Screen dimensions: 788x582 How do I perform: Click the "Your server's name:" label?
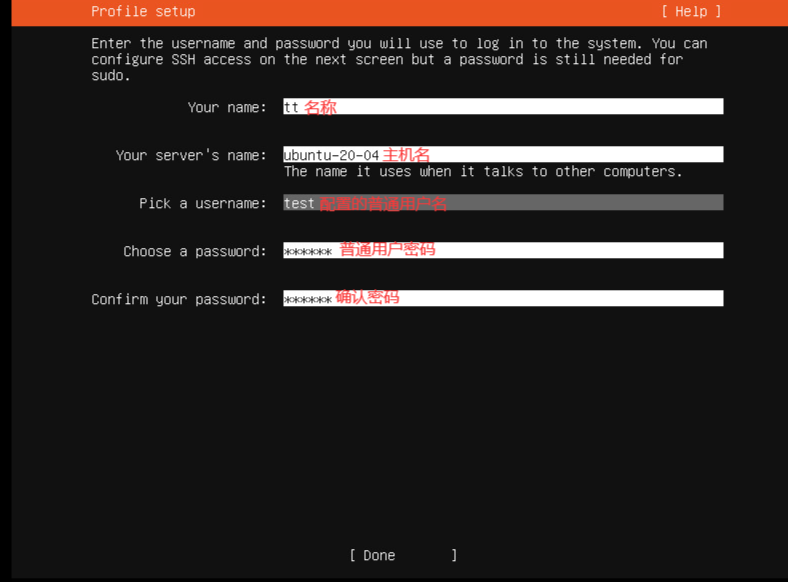pyautogui.click(x=191, y=155)
